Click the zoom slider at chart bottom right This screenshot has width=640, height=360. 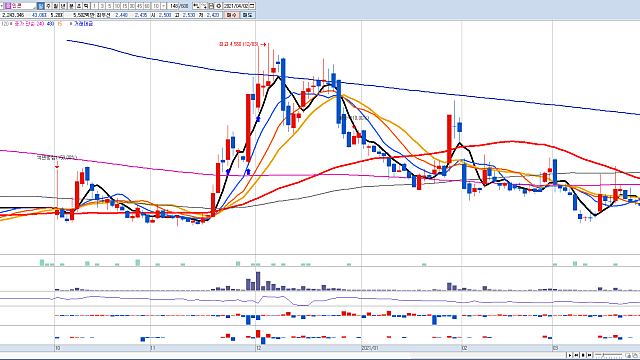coord(609,355)
